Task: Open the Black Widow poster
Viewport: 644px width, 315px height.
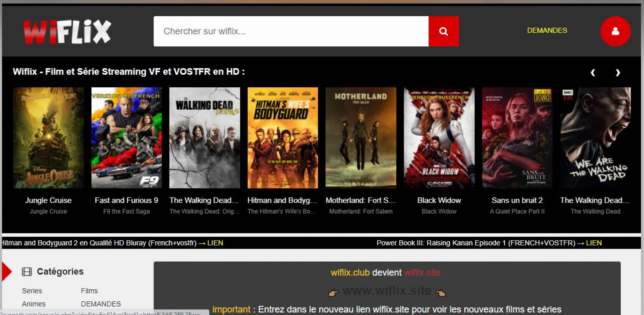Action: [x=439, y=138]
